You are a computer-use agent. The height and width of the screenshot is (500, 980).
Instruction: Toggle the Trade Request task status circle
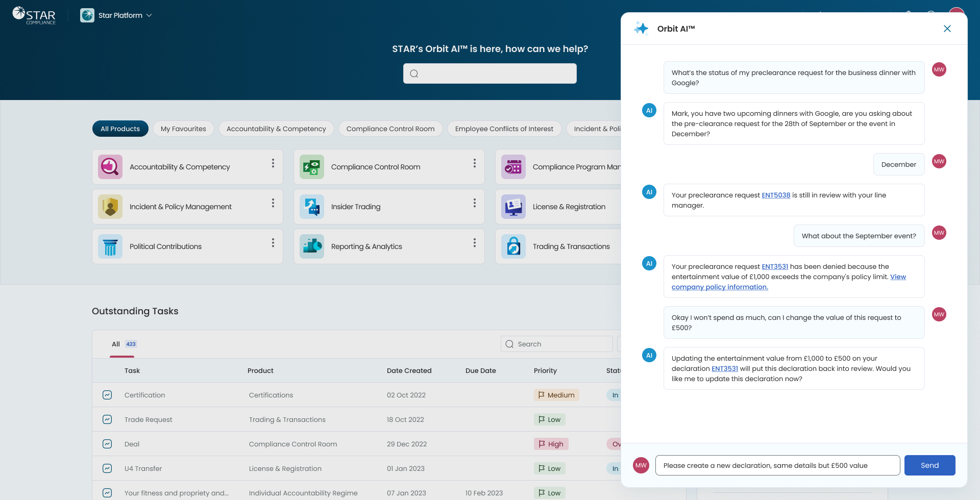[107, 419]
